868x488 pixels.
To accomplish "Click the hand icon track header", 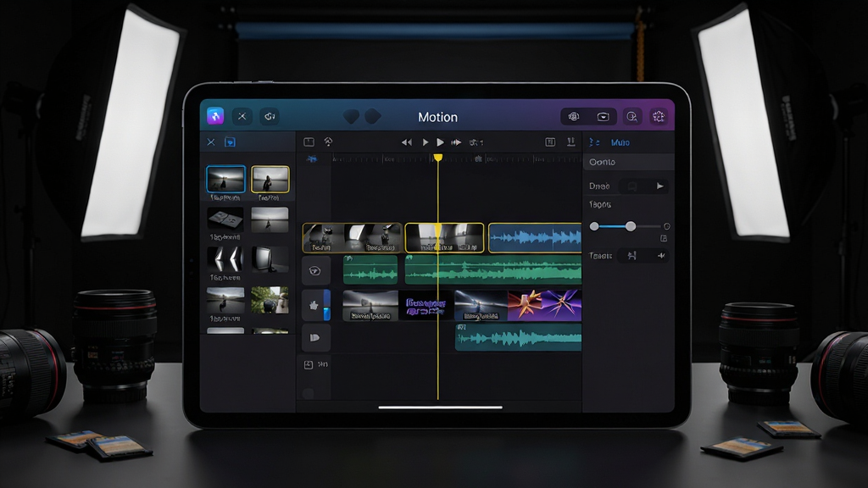I will (x=314, y=305).
